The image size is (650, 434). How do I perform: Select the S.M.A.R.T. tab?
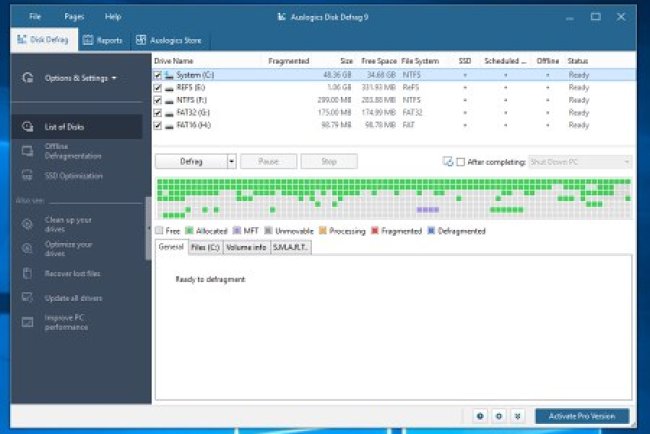290,247
